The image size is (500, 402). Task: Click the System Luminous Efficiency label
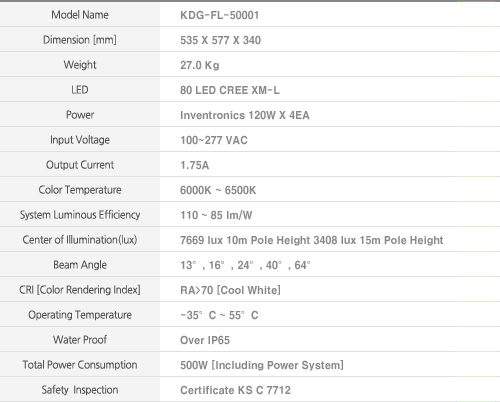click(x=80, y=215)
